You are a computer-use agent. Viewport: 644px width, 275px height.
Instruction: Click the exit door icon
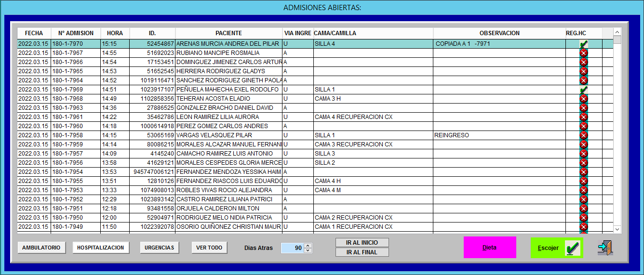(605, 248)
